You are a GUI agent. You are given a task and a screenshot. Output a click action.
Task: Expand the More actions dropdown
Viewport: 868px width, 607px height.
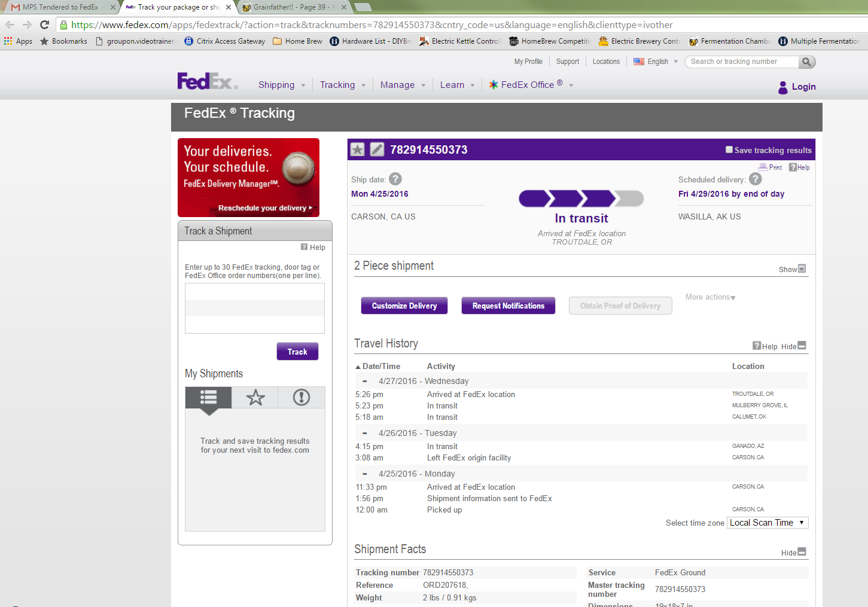coord(710,297)
